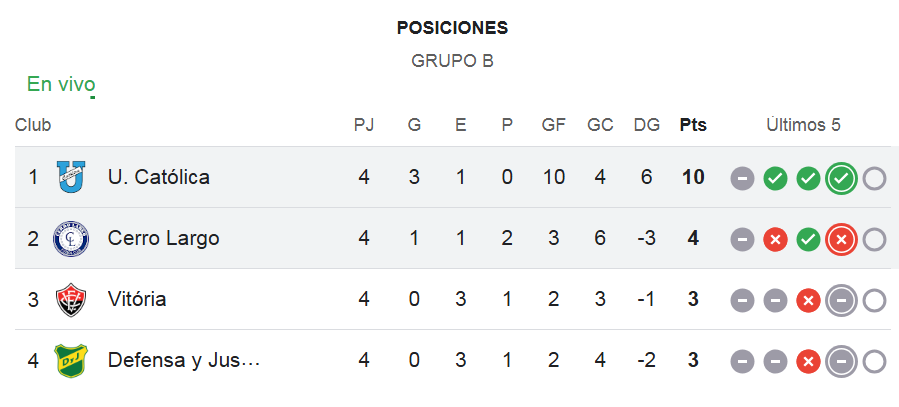Open the Cerro Largo team link
This screenshot has width=899, height=407.
pyautogui.click(x=163, y=238)
